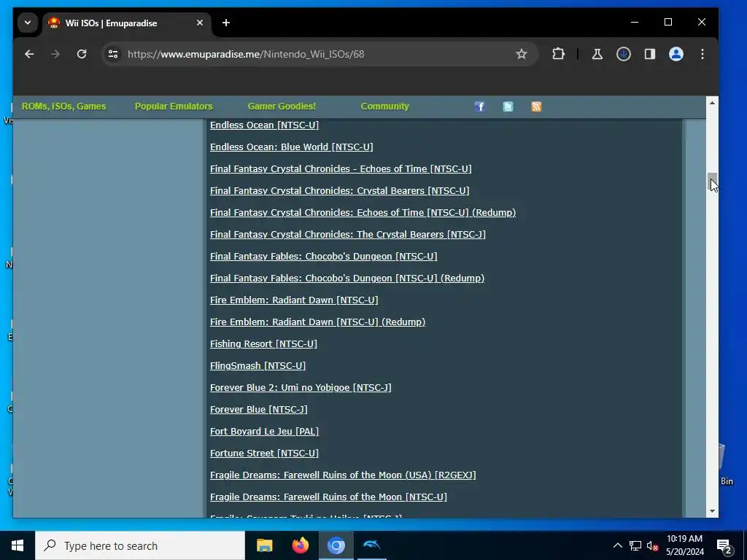
Task: Open Fragile Dreams: Farewell Ruins [NTSC-U] link
Action: point(328,497)
